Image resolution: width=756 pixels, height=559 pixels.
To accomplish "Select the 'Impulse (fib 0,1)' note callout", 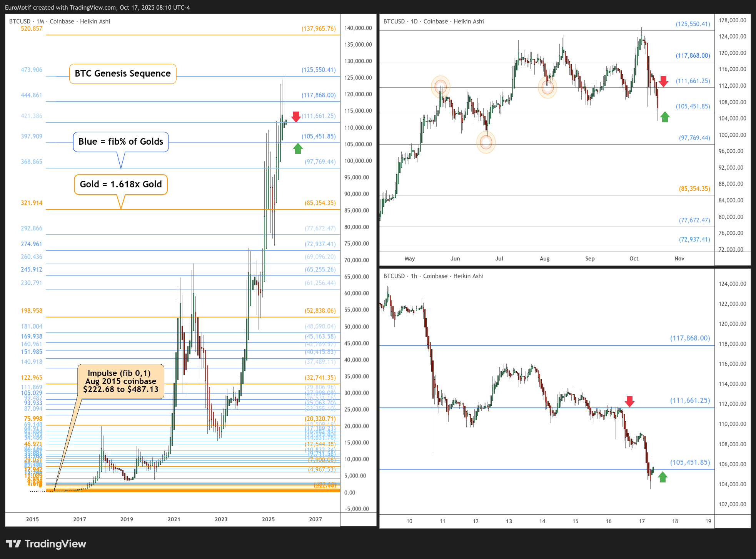I will point(121,381).
